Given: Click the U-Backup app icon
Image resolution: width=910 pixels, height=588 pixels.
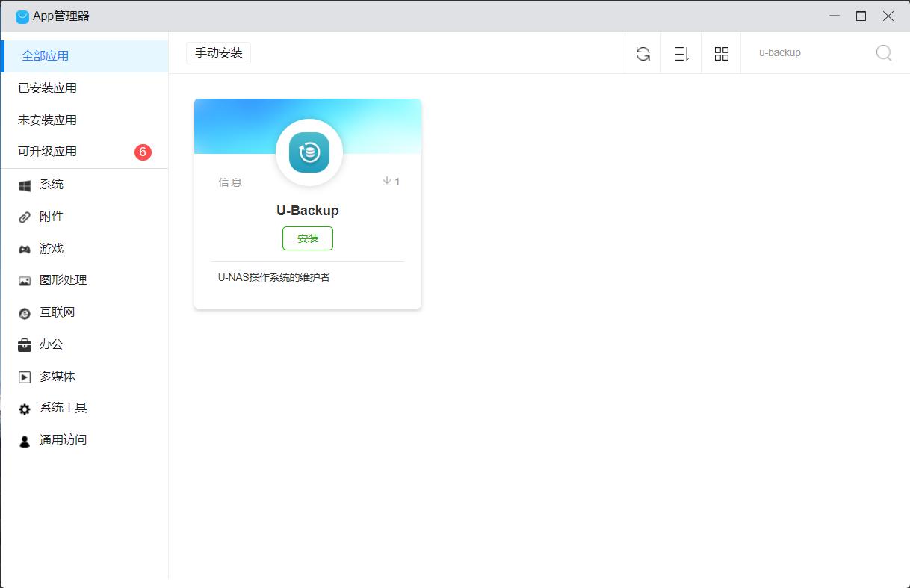Looking at the screenshot, I should tap(309, 152).
